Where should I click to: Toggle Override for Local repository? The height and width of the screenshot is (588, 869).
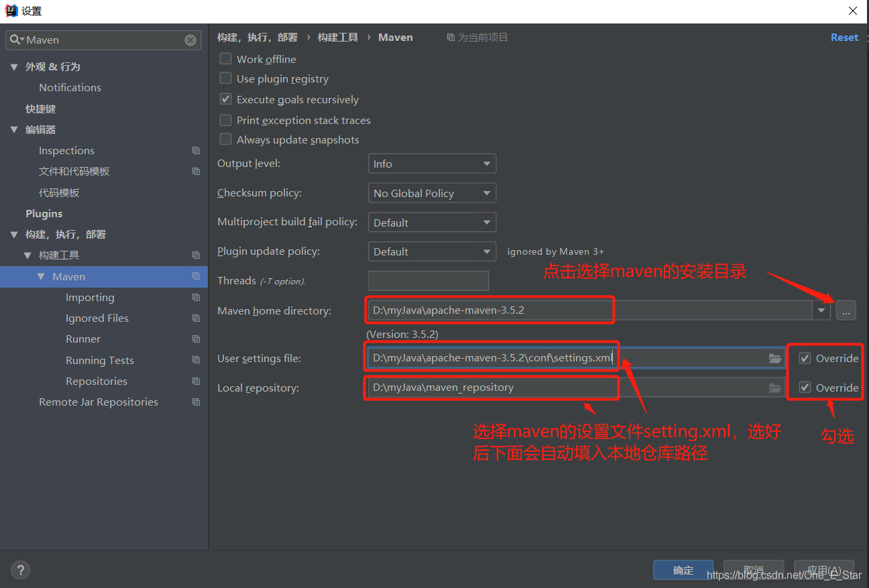click(805, 388)
